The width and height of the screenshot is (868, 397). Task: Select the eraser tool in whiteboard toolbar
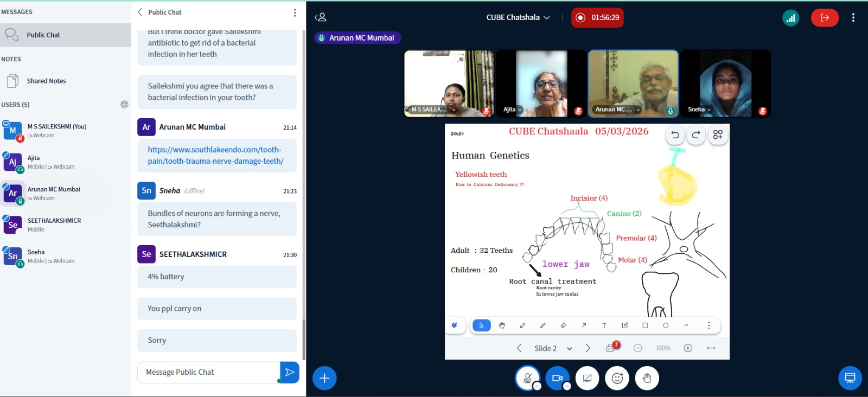563,325
